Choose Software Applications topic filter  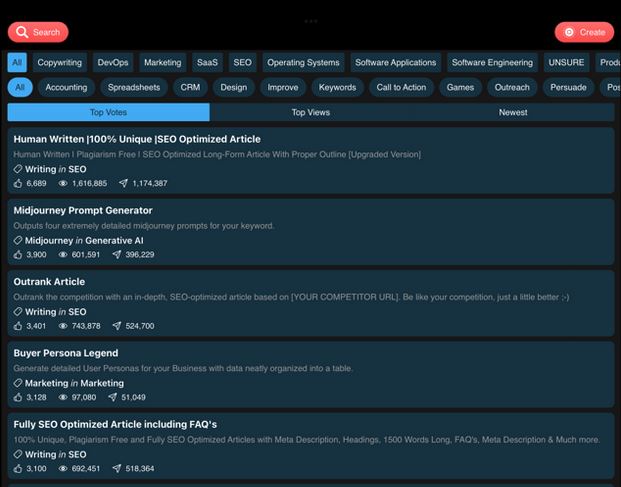pyautogui.click(x=396, y=63)
